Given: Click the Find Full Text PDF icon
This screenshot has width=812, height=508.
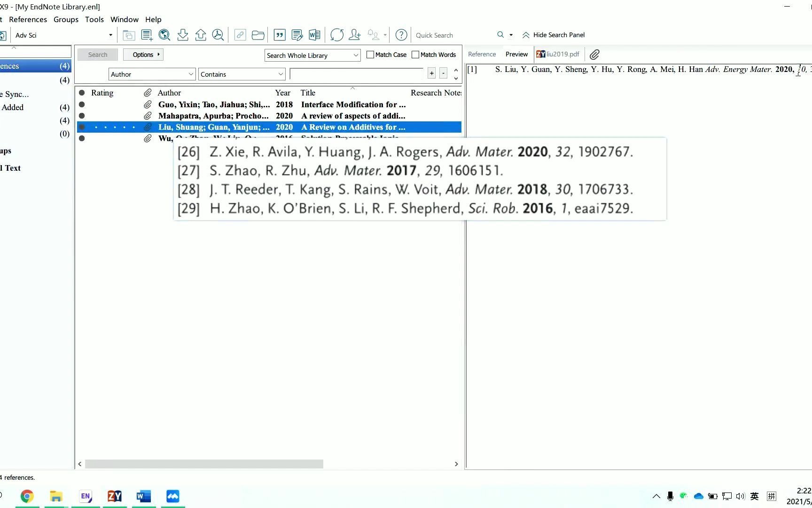Looking at the screenshot, I should click(218, 35).
